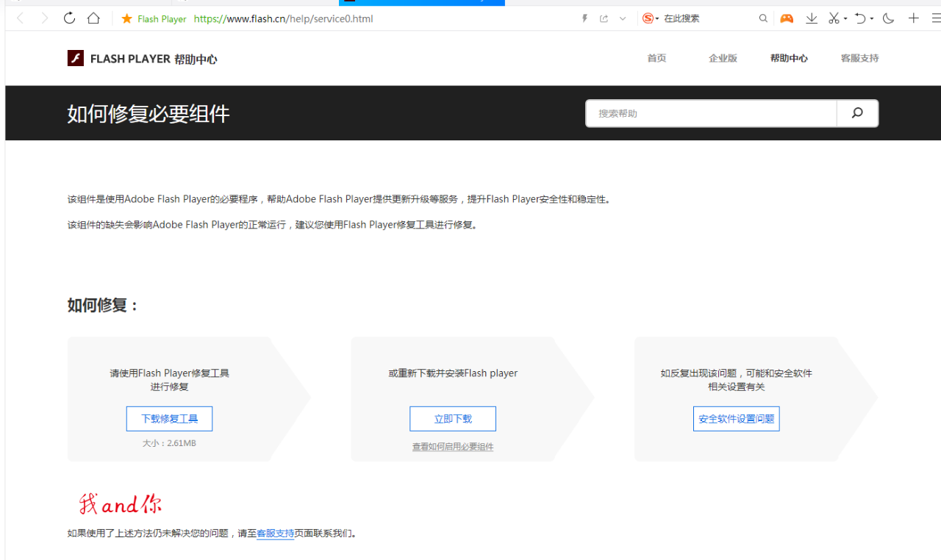Screen dimensions: 941x560
Task: Click the share page icon in the address bar
Action: (x=604, y=18)
